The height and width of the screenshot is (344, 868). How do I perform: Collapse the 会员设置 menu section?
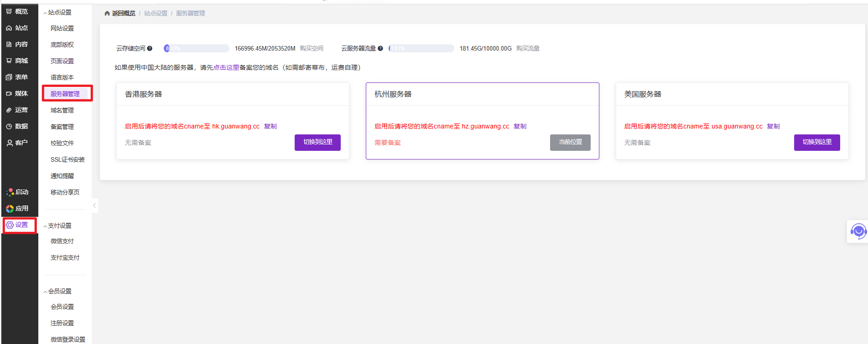pyautogui.click(x=45, y=292)
